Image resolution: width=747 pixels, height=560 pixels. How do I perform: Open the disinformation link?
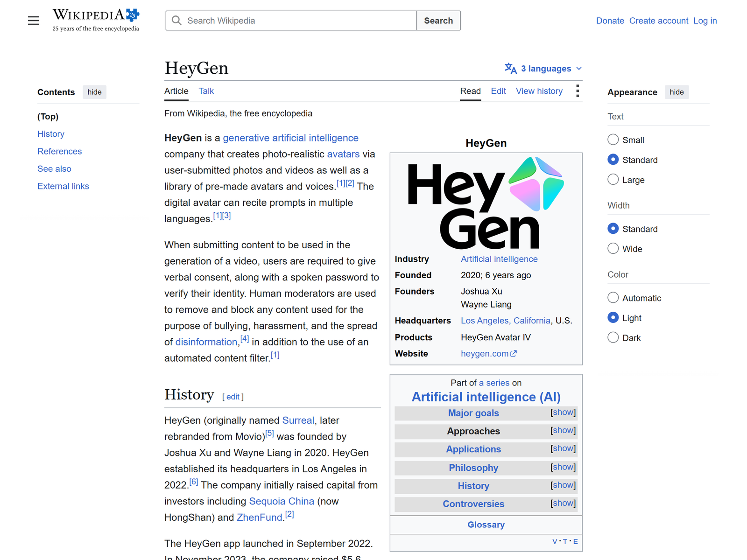(x=206, y=342)
